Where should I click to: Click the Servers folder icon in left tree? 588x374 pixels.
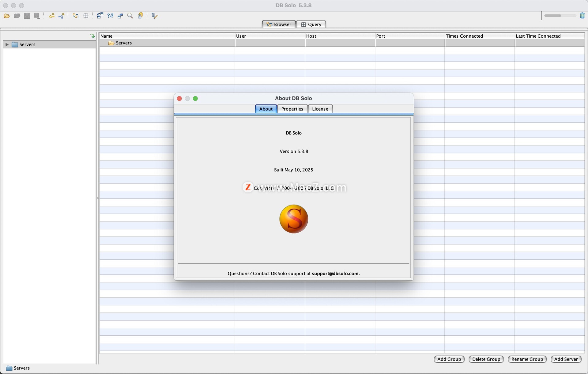pos(15,45)
